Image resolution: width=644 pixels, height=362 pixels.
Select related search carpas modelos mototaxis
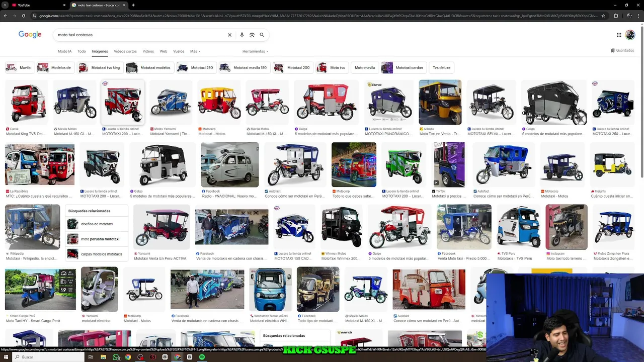[97, 254]
